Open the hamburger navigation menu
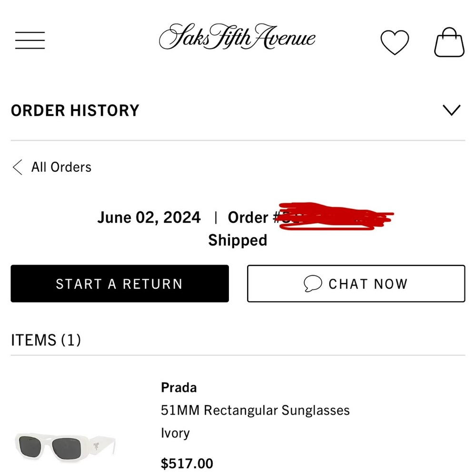The height and width of the screenshot is (476, 476). click(x=30, y=40)
